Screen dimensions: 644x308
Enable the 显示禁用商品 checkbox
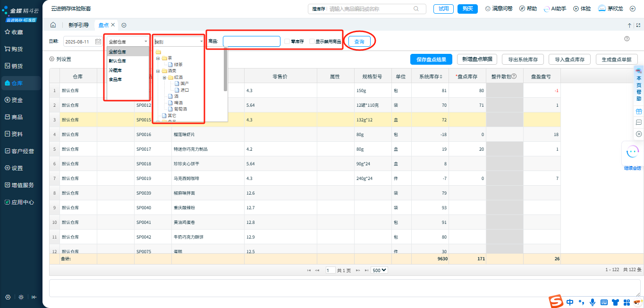pos(312,42)
